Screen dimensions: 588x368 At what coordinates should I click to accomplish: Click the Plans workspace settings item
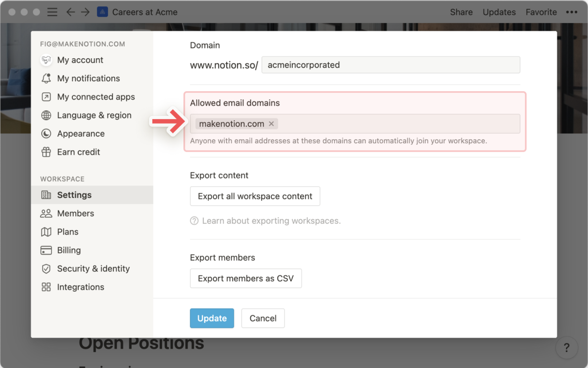click(x=68, y=232)
